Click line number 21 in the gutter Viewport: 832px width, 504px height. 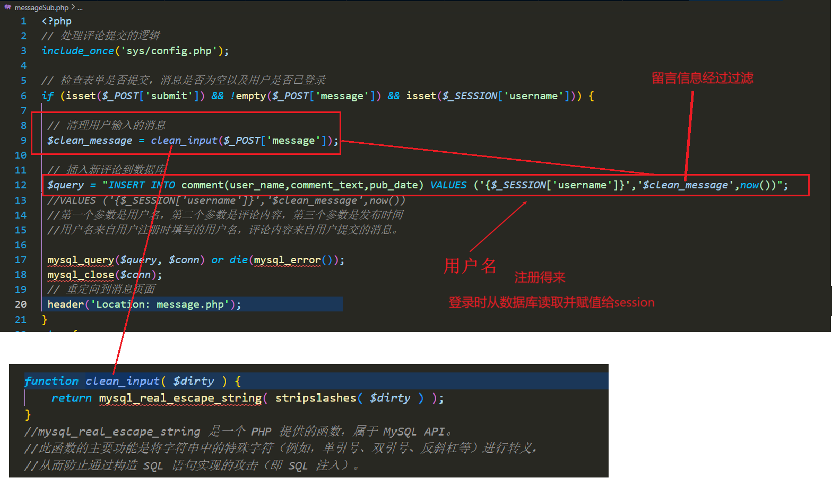pyautogui.click(x=21, y=320)
